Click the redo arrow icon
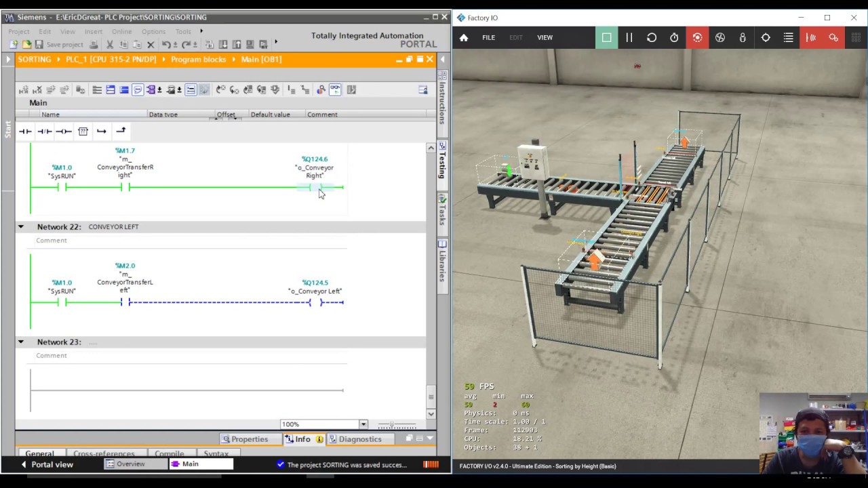Screen dimensions: 868x488 (x=184, y=44)
